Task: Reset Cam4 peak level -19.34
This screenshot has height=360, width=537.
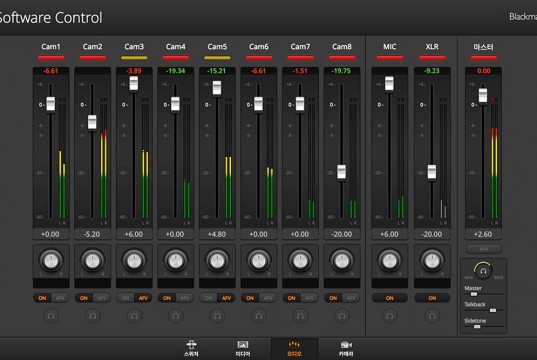Action: pyautogui.click(x=176, y=71)
